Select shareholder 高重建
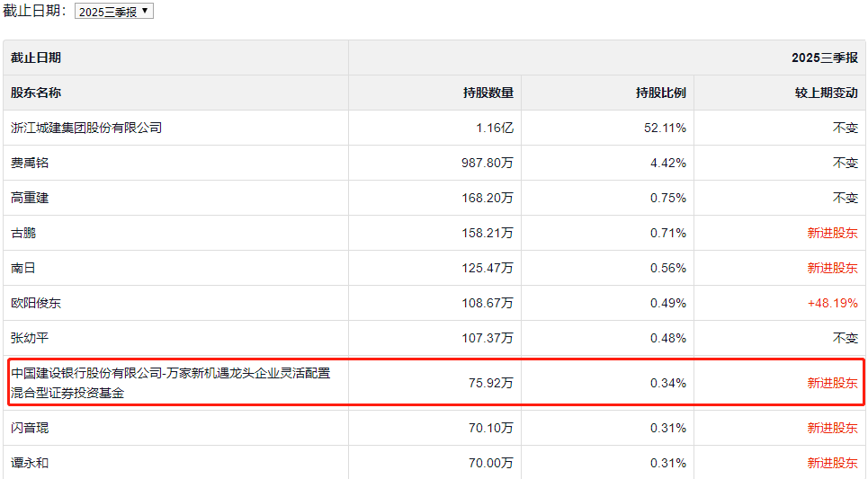The image size is (868, 479). [x=30, y=198]
